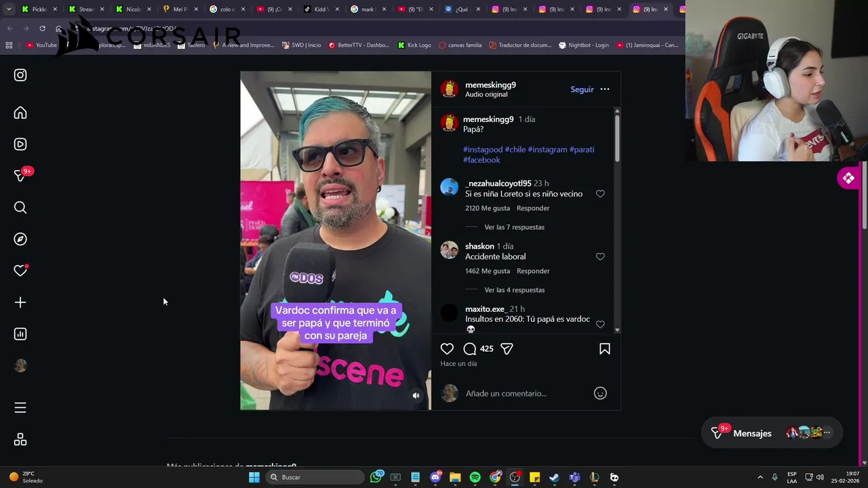Open #facebook hashtag link
The image size is (868, 488).
[481, 160]
